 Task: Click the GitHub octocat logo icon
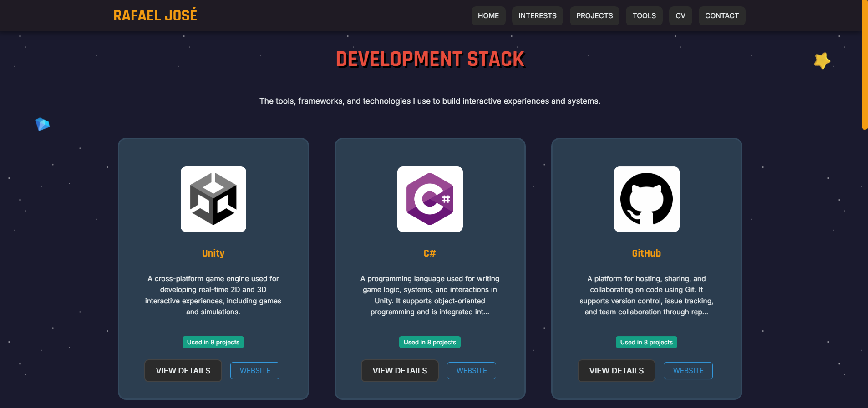tap(647, 199)
